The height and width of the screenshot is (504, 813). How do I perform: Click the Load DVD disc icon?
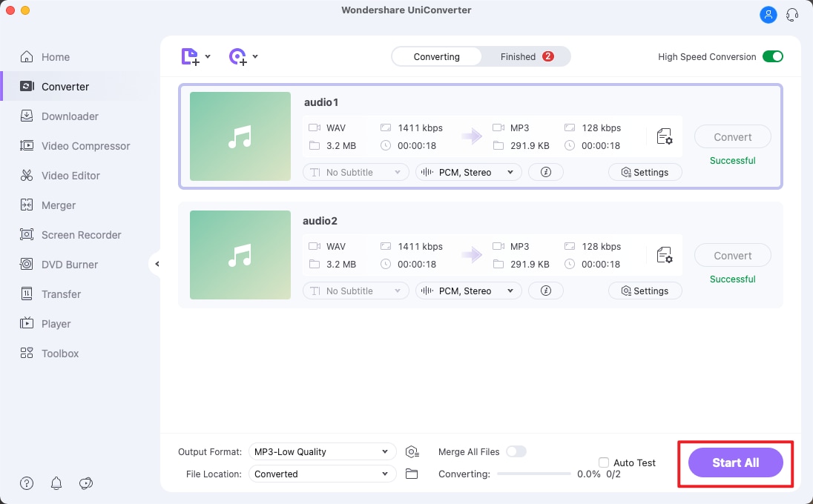pos(238,56)
